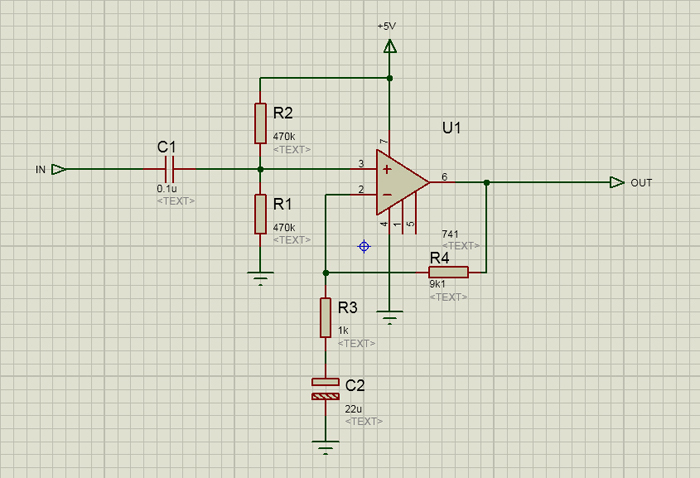The height and width of the screenshot is (478, 700).
Task: Select electrolytic capacitor C2 symbol
Action: [x=325, y=389]
